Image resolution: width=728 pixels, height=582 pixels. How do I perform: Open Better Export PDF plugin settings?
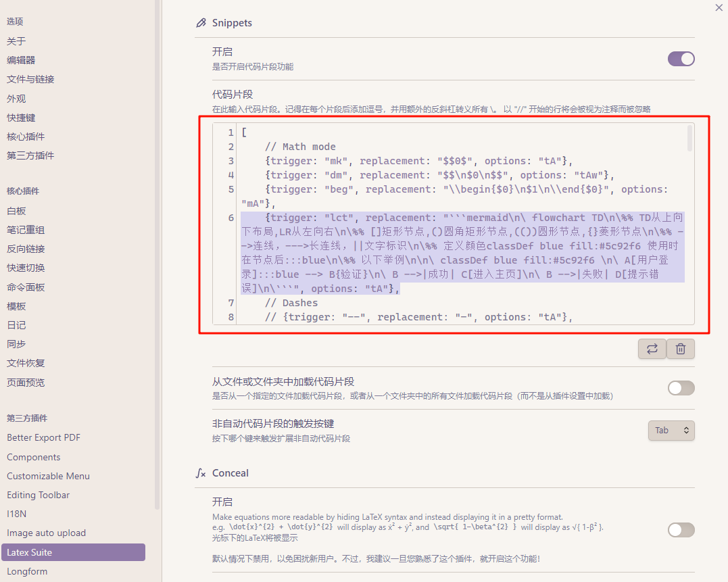[43, 437]
